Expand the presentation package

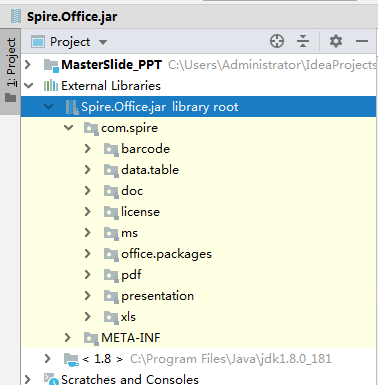(x=88, y=296)
